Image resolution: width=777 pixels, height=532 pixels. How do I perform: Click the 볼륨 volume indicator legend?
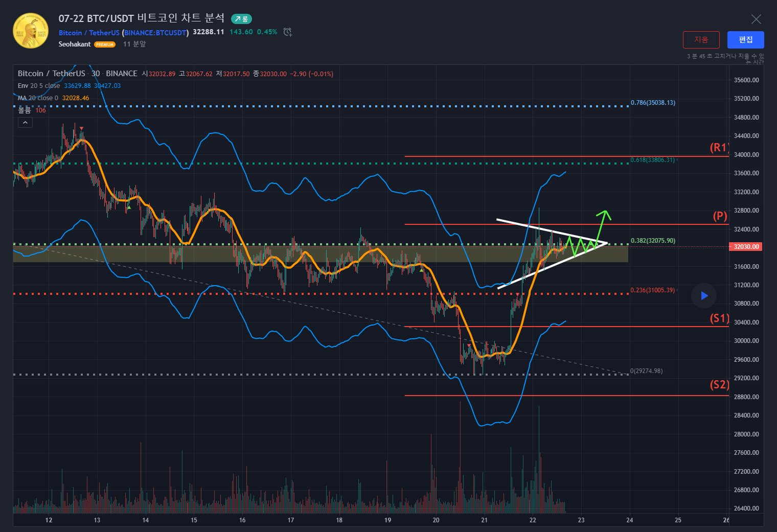tap(25, 110)
